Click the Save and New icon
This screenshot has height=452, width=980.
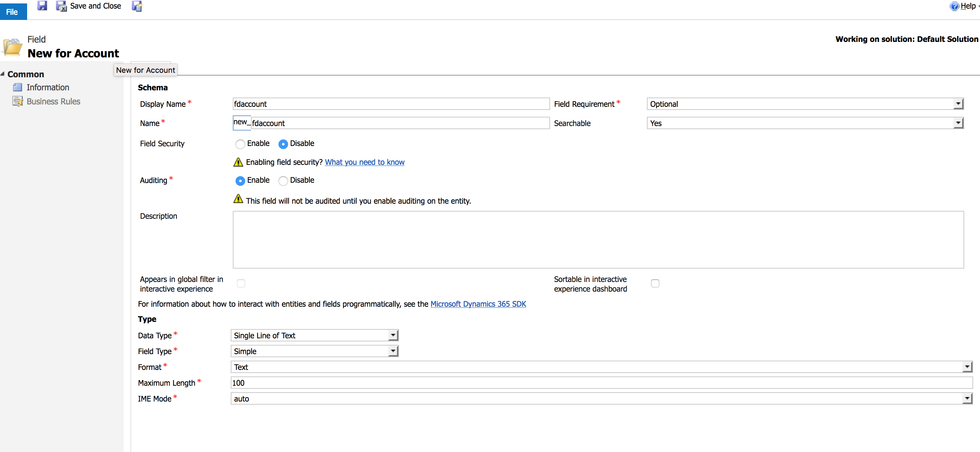137,6
